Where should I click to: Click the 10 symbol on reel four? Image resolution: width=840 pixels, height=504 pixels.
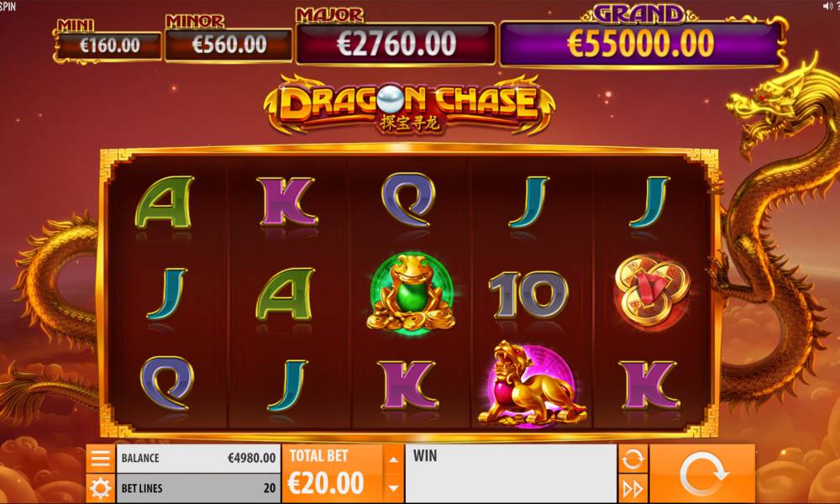tap(528, 294)
